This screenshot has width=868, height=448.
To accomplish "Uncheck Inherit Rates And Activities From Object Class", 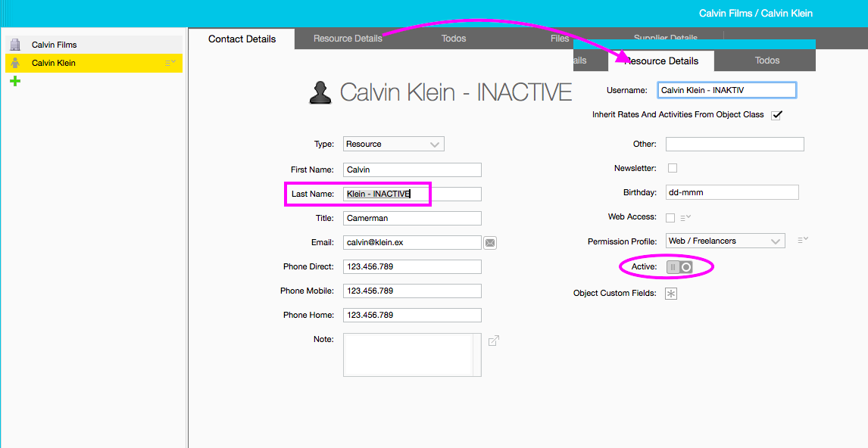I will pos(776,115).
